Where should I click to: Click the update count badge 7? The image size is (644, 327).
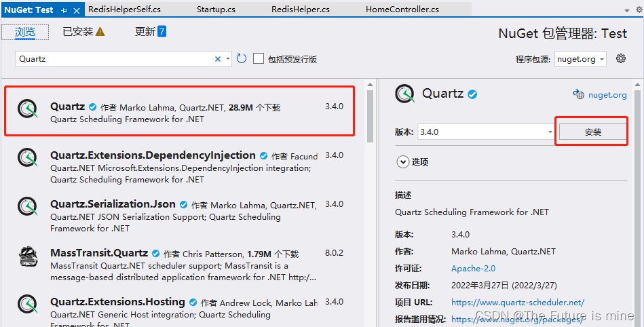click(x=162, y=31)
